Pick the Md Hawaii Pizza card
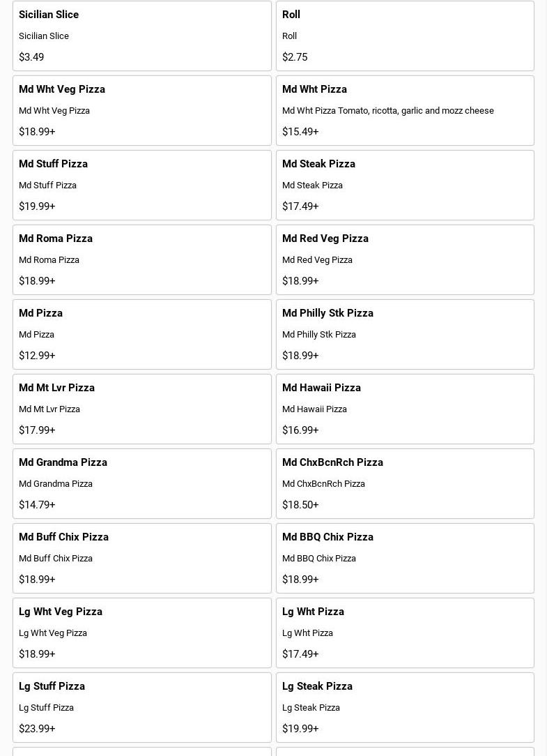This screenshot has height=756, width=547. (405, 409)
